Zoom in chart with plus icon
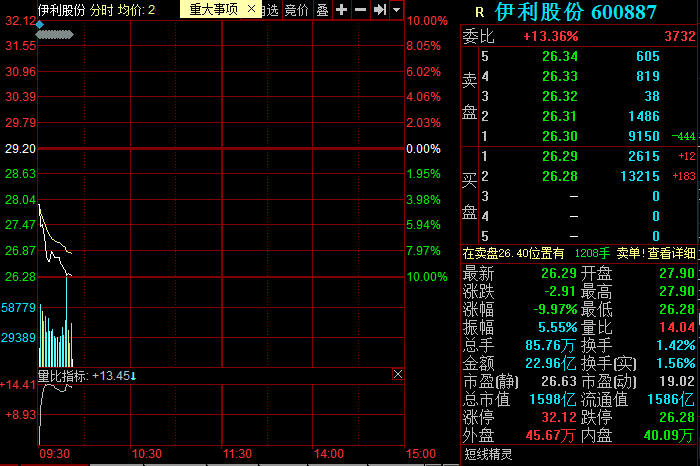This screenshot has height=466, width=700. point(342,10)
